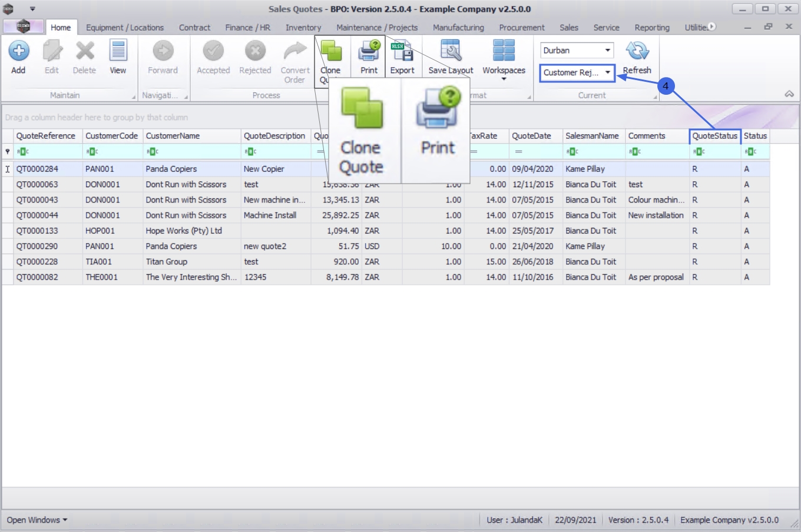801x532 pixels.
Task: Click the Forward navigation icon
Action: [163, 51]
